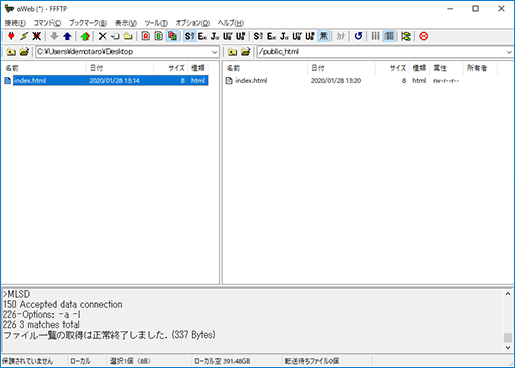The image size is (515, 368).
Task: Open the 表示(V) menu
Action: pyautogui.click(x=126, y=23)
